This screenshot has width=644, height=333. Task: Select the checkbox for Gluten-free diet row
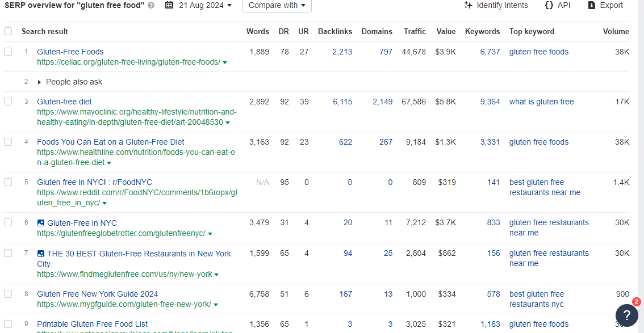(x=8, y=102)
